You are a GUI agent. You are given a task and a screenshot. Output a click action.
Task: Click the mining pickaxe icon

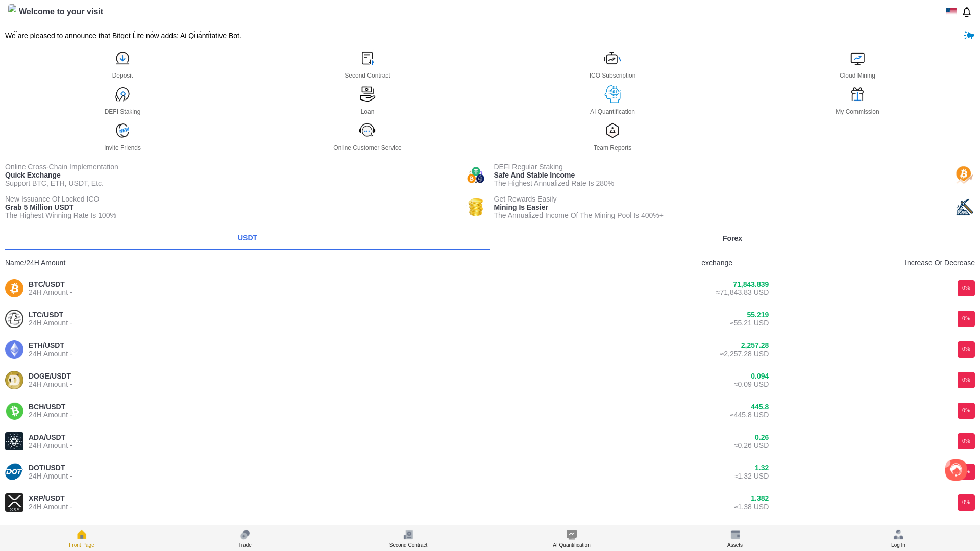pos(965,207)
